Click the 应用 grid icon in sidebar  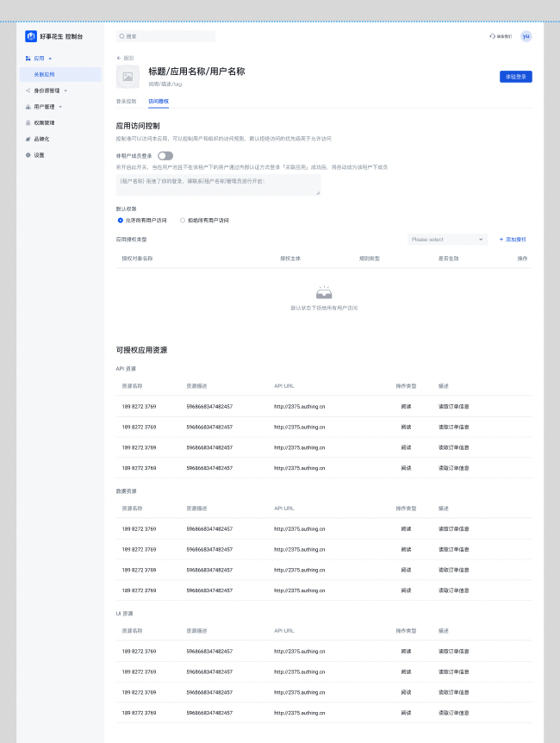[28, 58]
